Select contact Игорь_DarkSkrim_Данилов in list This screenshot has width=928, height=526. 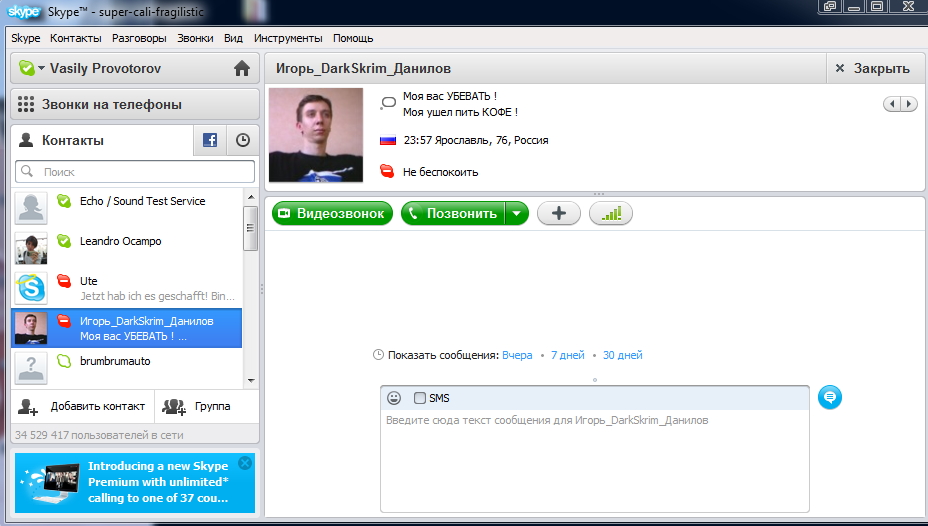(127, 328)
